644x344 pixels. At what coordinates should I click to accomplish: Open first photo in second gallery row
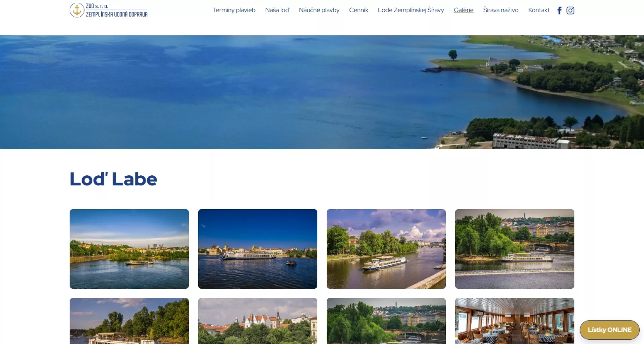(129, 321)
